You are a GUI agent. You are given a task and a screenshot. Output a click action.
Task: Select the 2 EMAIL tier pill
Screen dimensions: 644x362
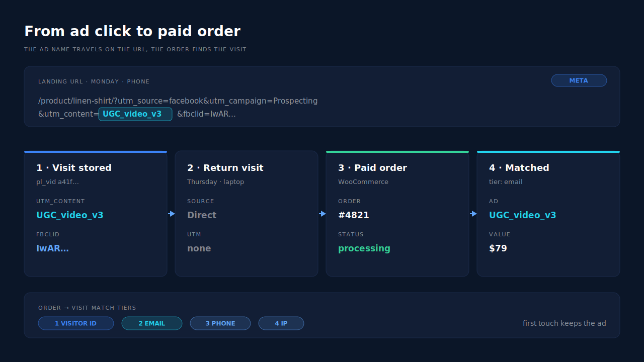pos(152,323)
